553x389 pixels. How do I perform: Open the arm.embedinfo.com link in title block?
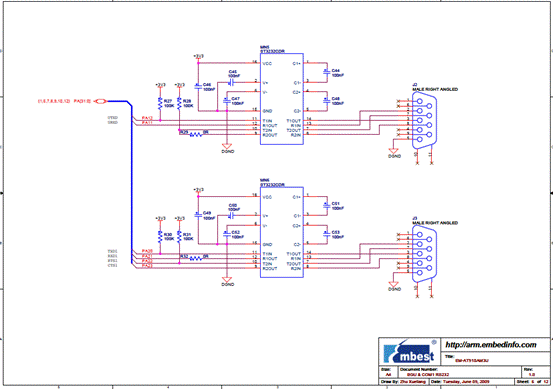491,345
